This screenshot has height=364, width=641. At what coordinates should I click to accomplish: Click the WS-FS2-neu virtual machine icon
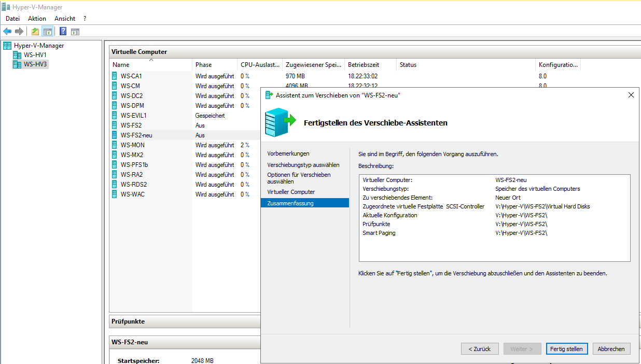(115, 135)
